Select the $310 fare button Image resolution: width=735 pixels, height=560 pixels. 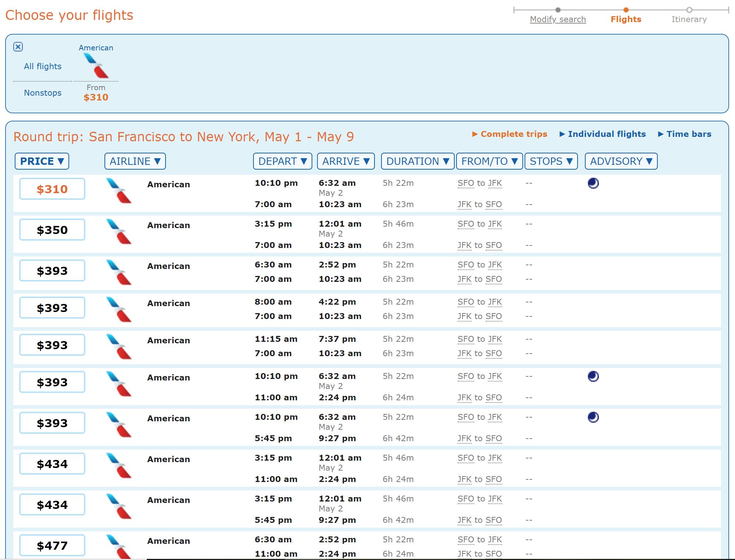pos(52,189)
